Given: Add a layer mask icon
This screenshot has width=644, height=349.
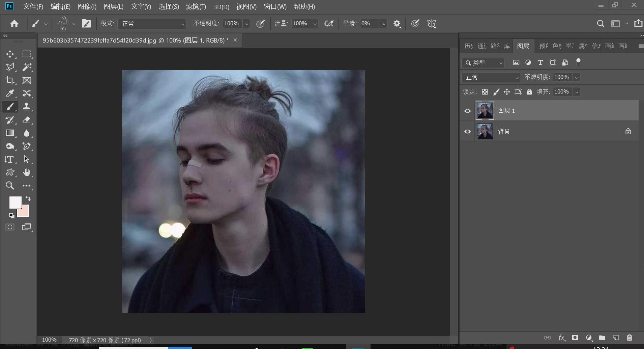Looking at the screenshot, I should click(x=575, y=338).
